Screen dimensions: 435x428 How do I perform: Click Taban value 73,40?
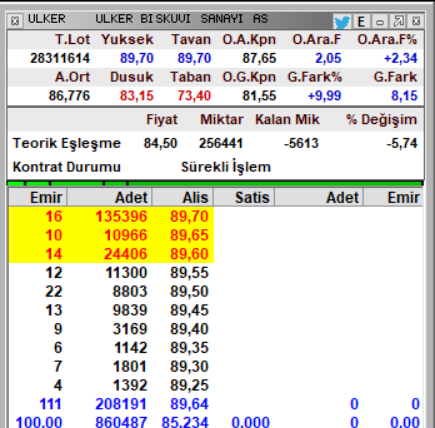[x=194, y=96]
